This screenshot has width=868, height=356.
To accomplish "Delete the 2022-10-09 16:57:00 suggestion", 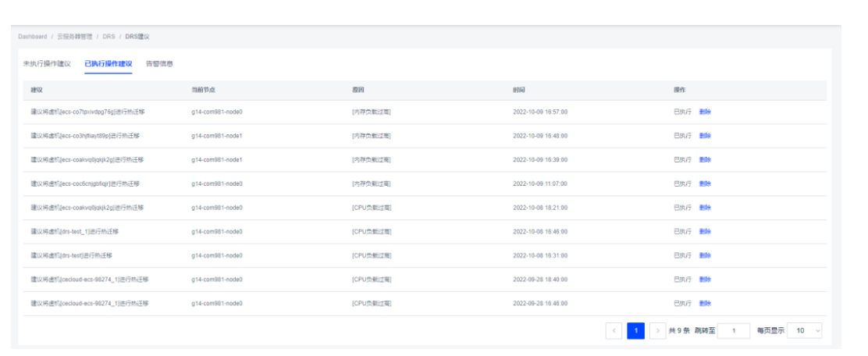I will (x=706, y=112).
